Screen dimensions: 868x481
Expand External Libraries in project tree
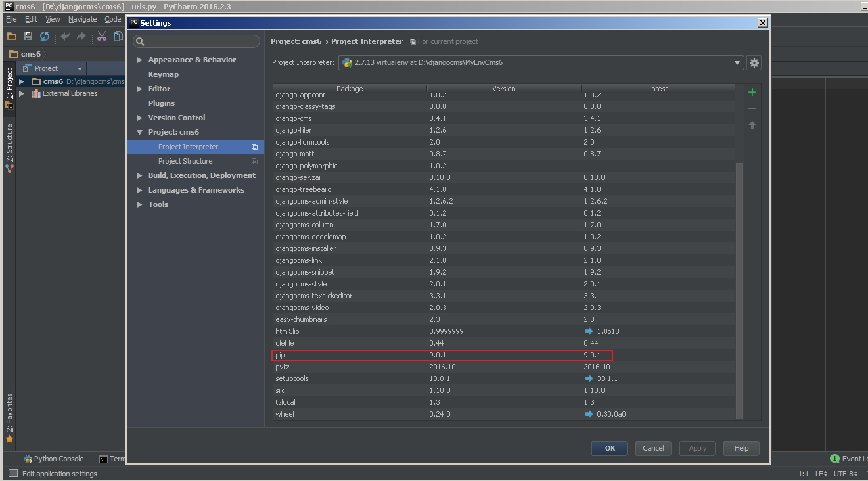(22, 93)
